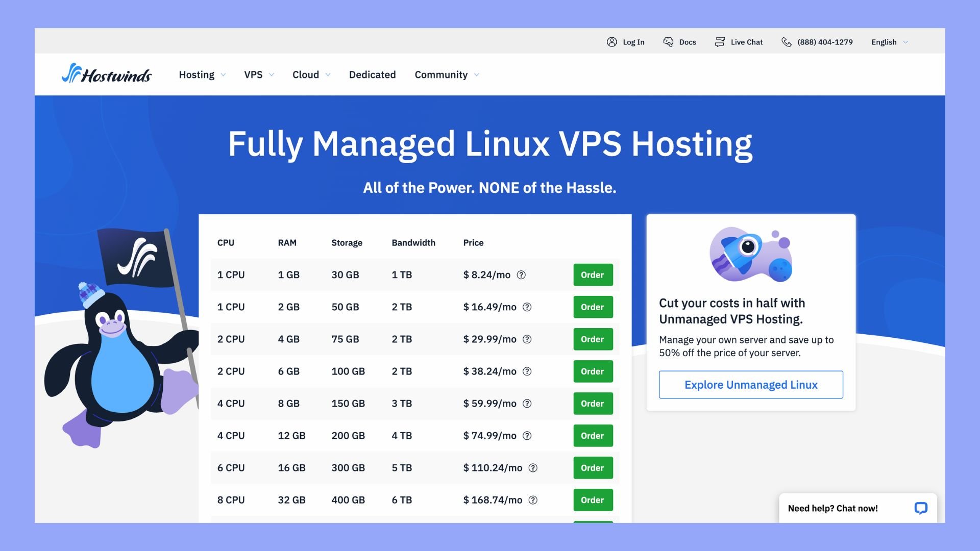
Task: Go to the Dedicated menu item
Action: [372, 74]
